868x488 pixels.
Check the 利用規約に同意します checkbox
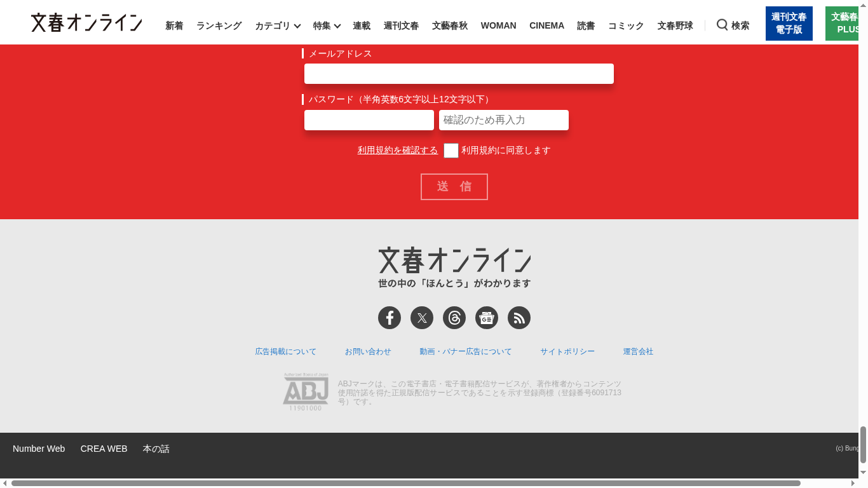451,151
